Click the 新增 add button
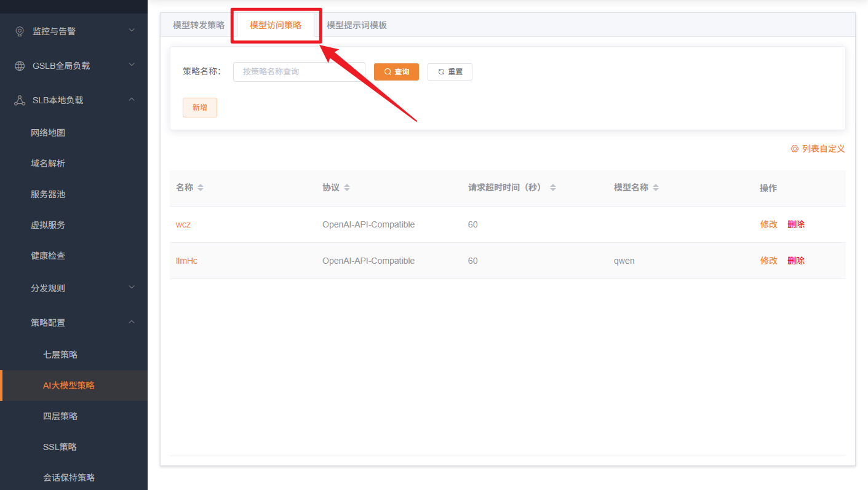Screen dimensions: 868x490 (199, 108)
